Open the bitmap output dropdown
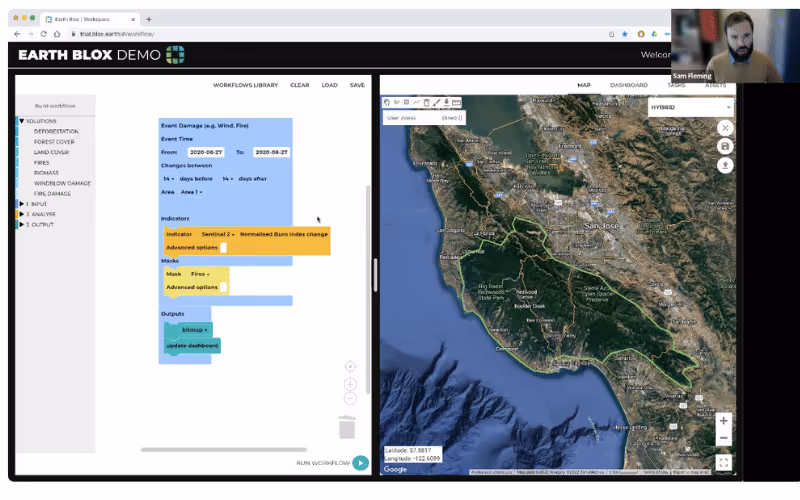 pyautogui.click(x=194, y=330)
